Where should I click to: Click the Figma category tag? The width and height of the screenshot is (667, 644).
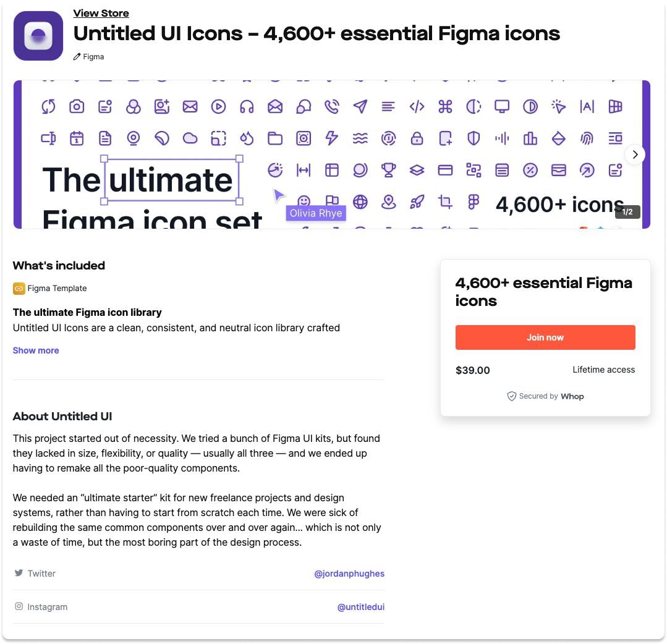coord(93,57)
